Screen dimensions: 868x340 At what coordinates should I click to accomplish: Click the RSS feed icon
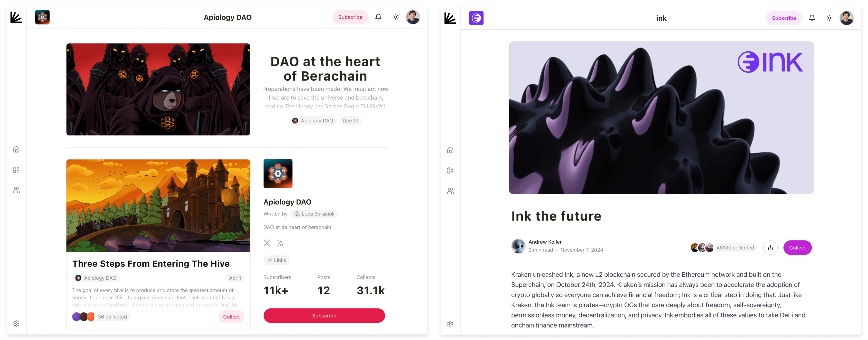coord(280,243)
